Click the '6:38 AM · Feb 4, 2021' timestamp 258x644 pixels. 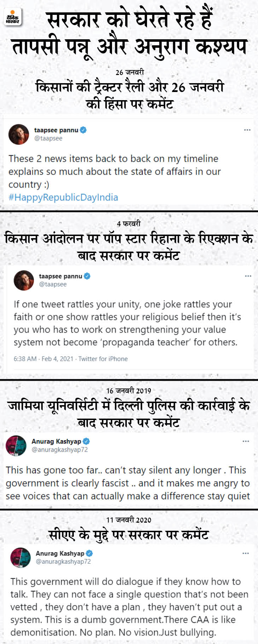pos(43,359)
